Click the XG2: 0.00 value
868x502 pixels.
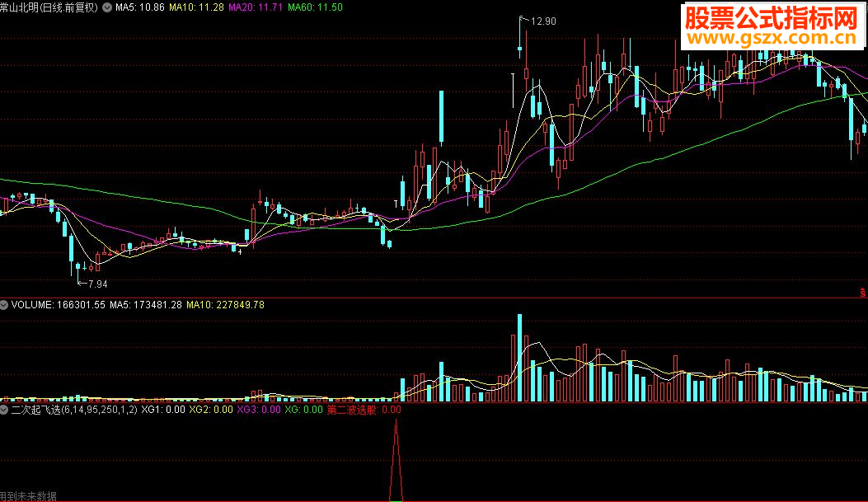[x=211, y=411]
